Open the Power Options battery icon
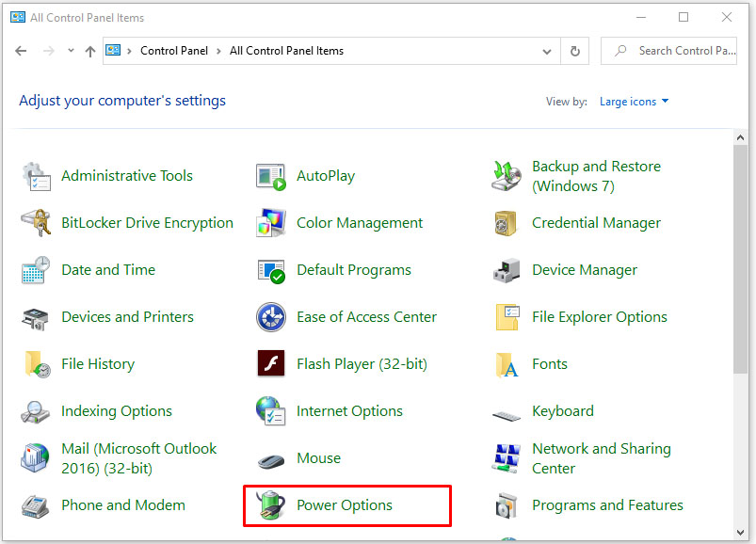The image size is (756, 544). pyautogui.click(x=271, y=505)
